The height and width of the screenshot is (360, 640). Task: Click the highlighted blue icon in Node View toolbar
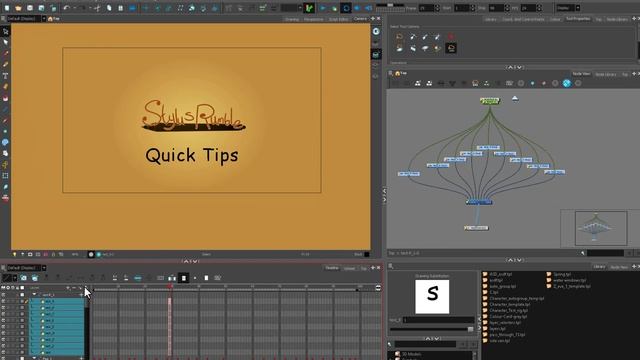(567, 83)
